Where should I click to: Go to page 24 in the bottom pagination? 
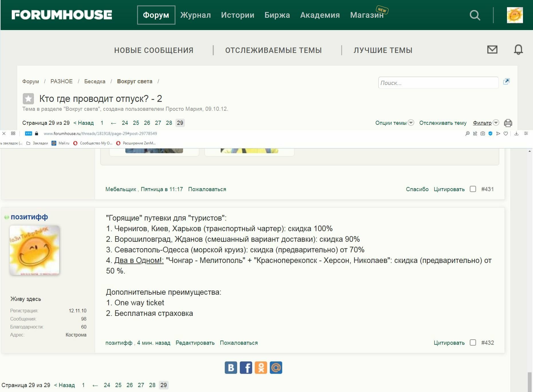[x=107, y=385]
